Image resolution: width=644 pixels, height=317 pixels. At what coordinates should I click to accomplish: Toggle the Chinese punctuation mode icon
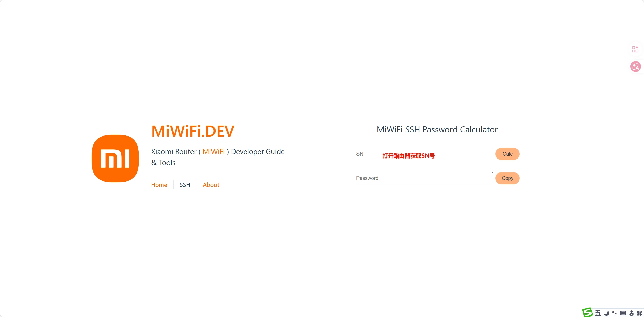(614, 313)
